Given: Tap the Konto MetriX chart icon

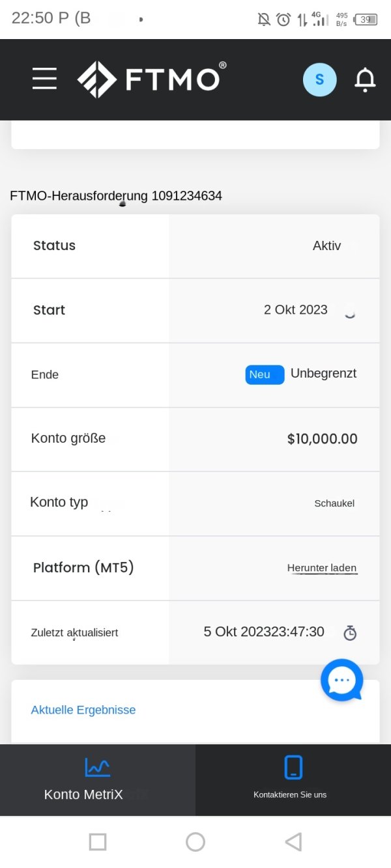Looking at the screenshot, I should coord(98,767).
